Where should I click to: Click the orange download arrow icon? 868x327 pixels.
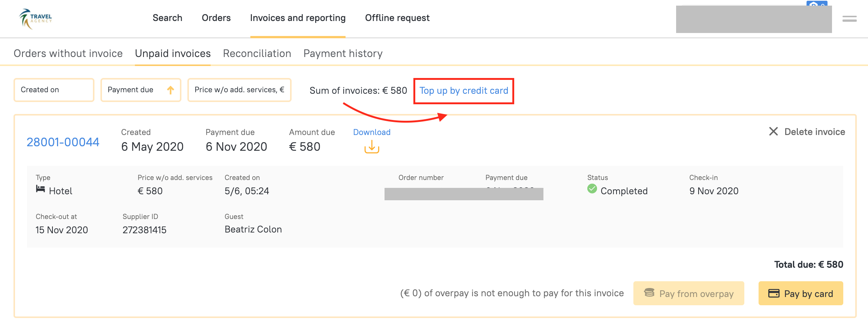click(x=371, y=147)
